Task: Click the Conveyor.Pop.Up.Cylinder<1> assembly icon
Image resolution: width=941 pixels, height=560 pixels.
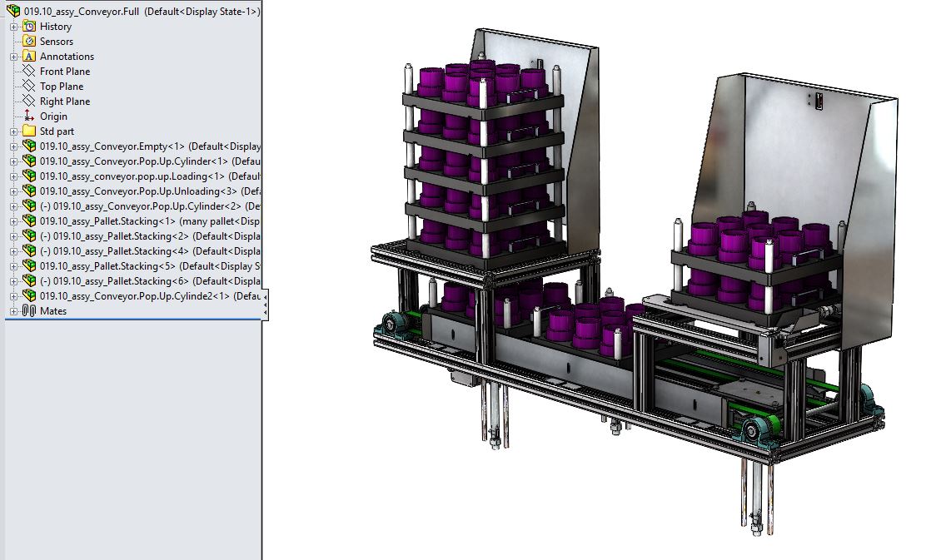Action: 29,161
